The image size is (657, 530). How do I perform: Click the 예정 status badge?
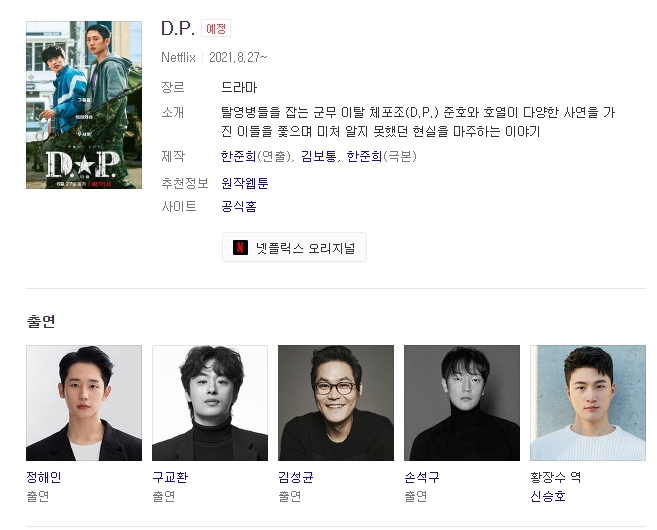(216, 28)
